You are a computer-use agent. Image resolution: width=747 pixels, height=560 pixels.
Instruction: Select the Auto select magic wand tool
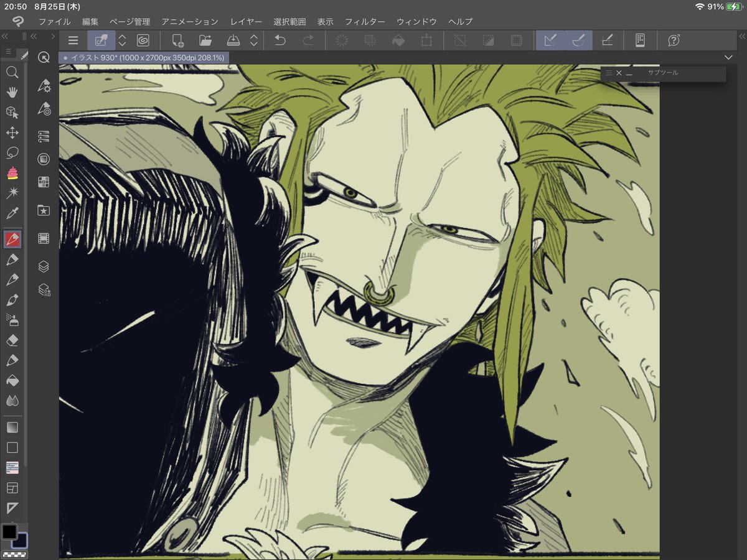click(x=12, y=194)
